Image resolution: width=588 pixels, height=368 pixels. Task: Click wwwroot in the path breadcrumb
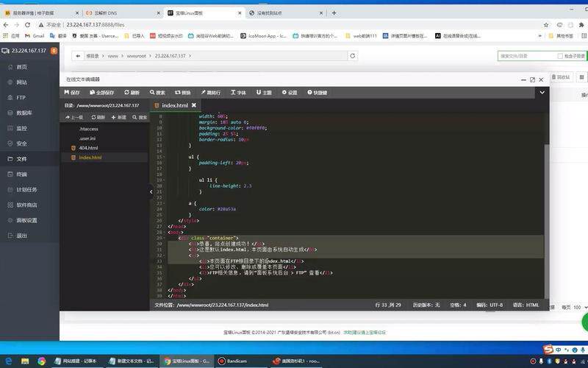(x=136, y=56)
